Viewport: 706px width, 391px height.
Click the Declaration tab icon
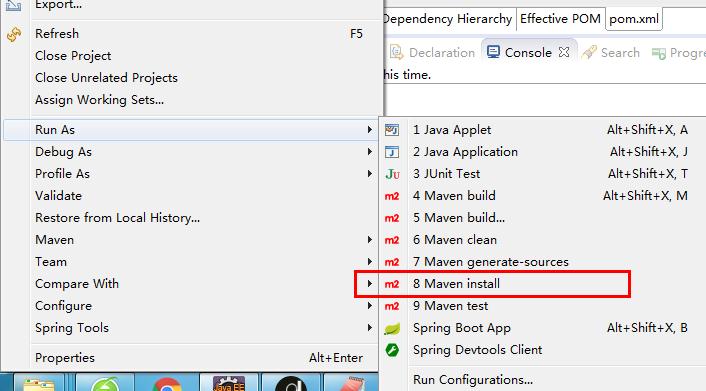[396, 52]
